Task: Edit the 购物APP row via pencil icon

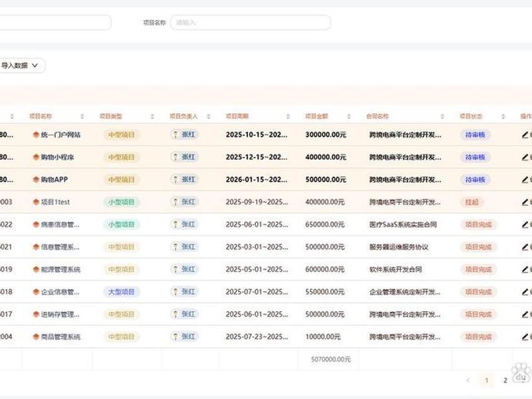Action: tap(525, 180)
